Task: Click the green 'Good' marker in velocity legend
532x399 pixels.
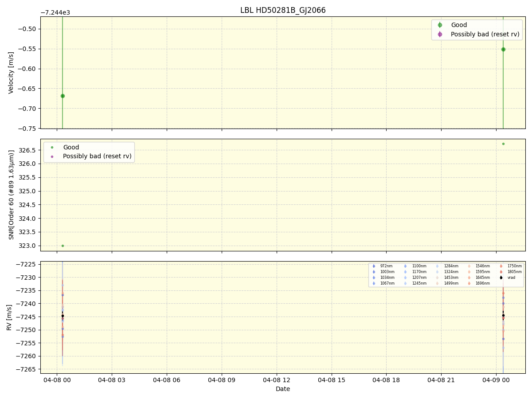Action: 440,25
